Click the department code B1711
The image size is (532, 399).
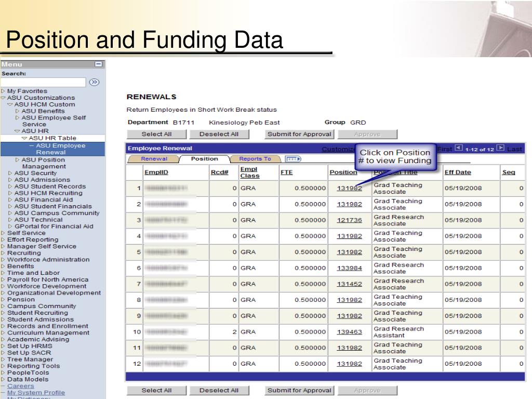(183, 123)
